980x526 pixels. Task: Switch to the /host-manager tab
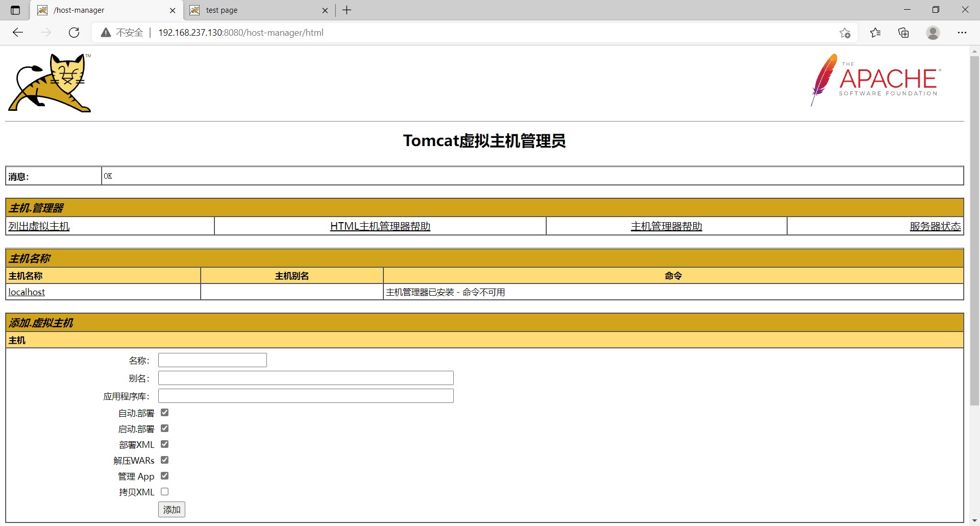(x=107, y=10)
